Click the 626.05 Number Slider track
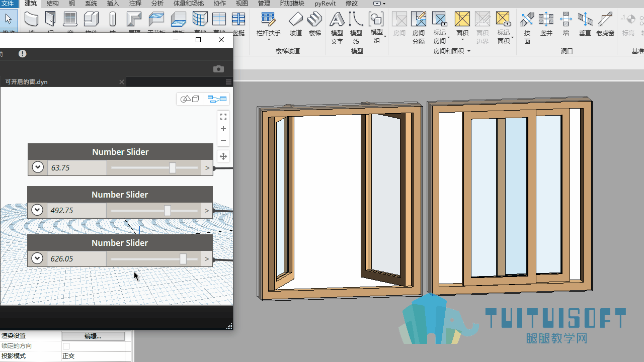 coord(154,259)
